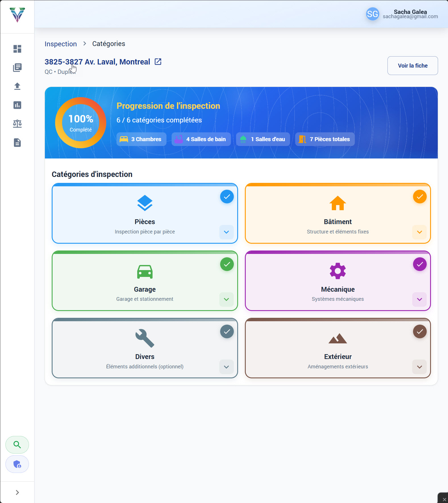Toggle the Garage green checkmark
The image size is (448, 503).
pos(227,264)
